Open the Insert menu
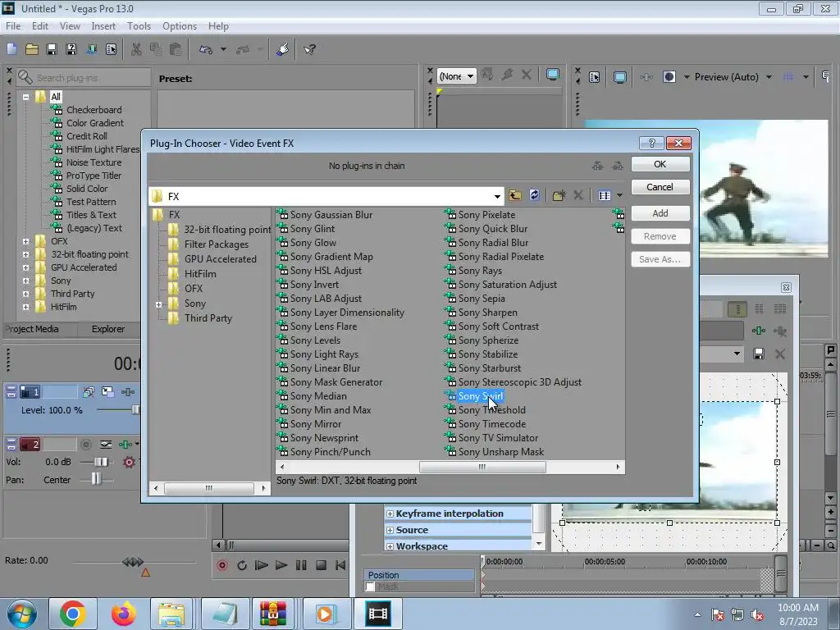Image resolution: width=840 pixels, height=630 pixels. tap(103, 25)
